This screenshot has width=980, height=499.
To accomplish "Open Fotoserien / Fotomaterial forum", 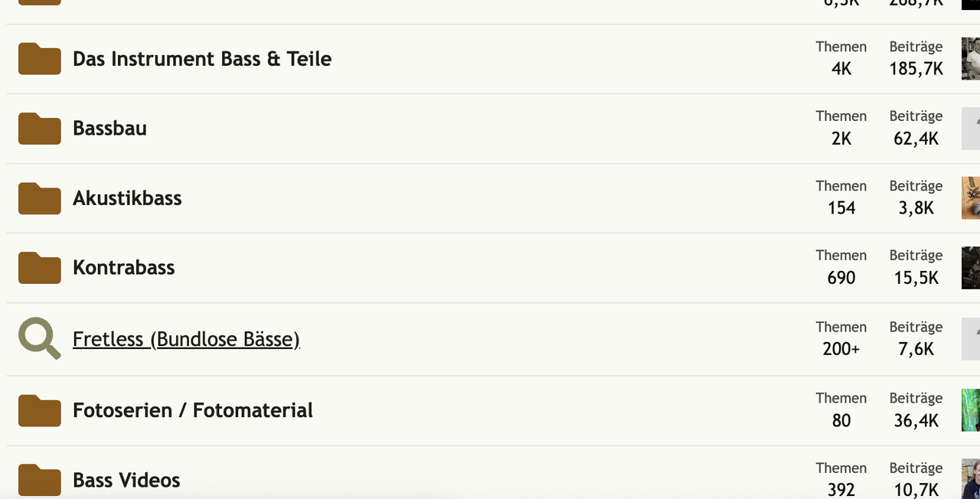I will 192,410.
